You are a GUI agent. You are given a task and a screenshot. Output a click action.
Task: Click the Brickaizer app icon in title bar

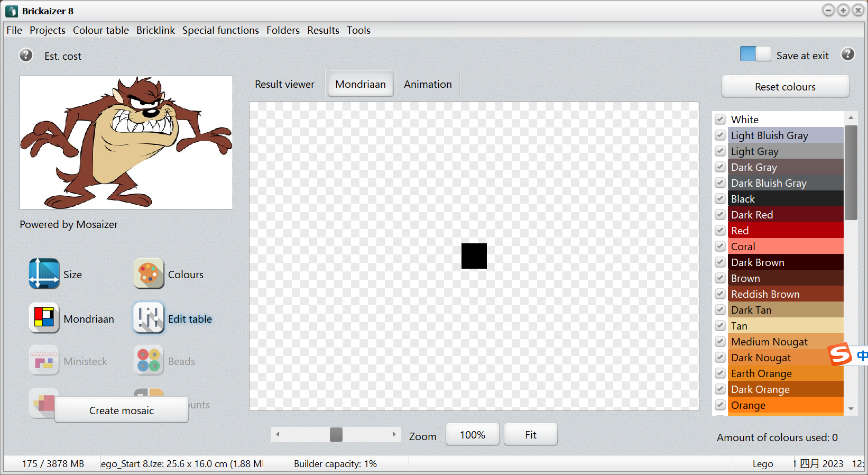point(12,11)
